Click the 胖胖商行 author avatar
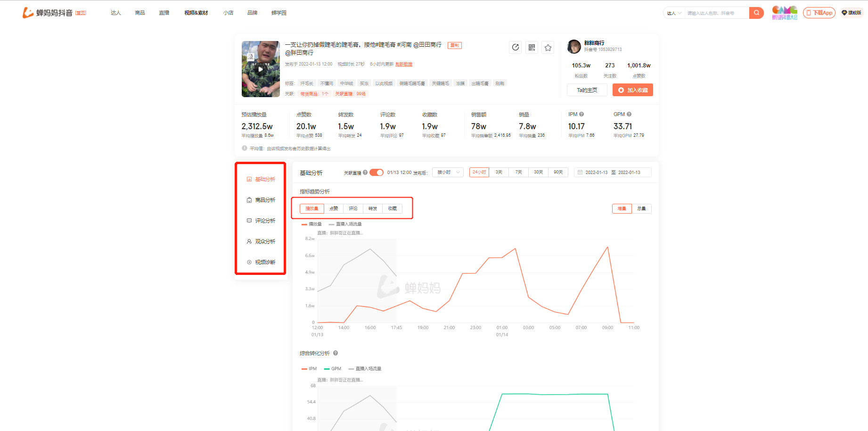This screenshot has width=868, height=431. pos(574,47)
